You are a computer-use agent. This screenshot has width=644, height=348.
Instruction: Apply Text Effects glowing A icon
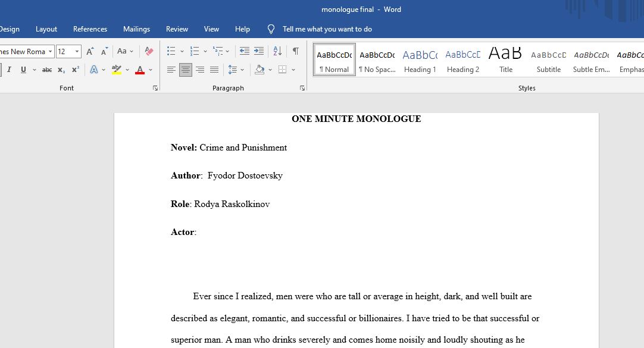(x=94, y=70)
